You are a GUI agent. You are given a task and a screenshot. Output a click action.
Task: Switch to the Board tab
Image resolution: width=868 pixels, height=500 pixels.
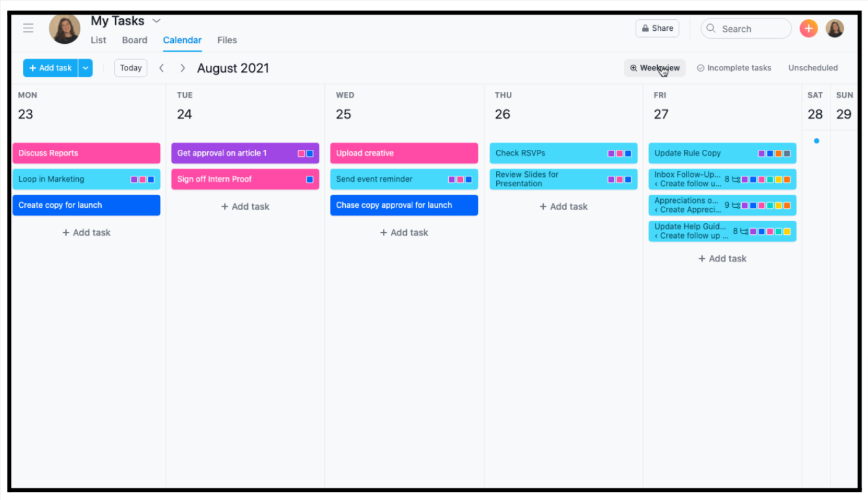(134, 40)
